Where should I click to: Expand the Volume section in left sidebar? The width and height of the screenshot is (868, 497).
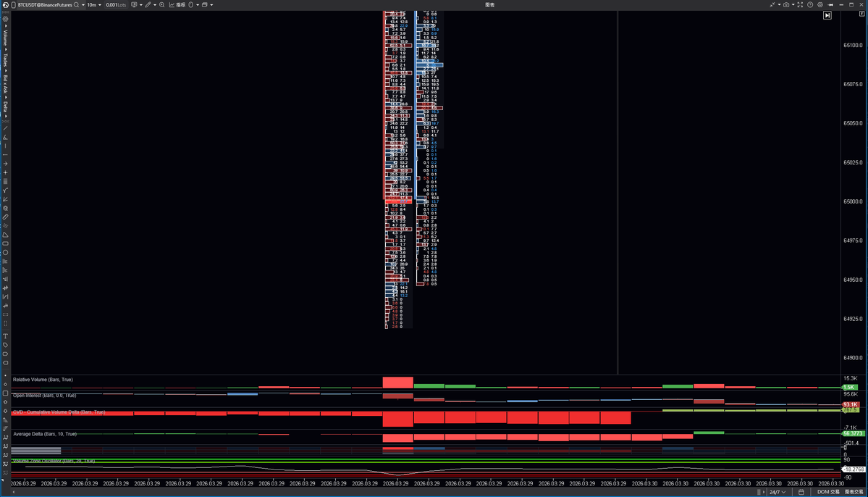click(6, 38)
